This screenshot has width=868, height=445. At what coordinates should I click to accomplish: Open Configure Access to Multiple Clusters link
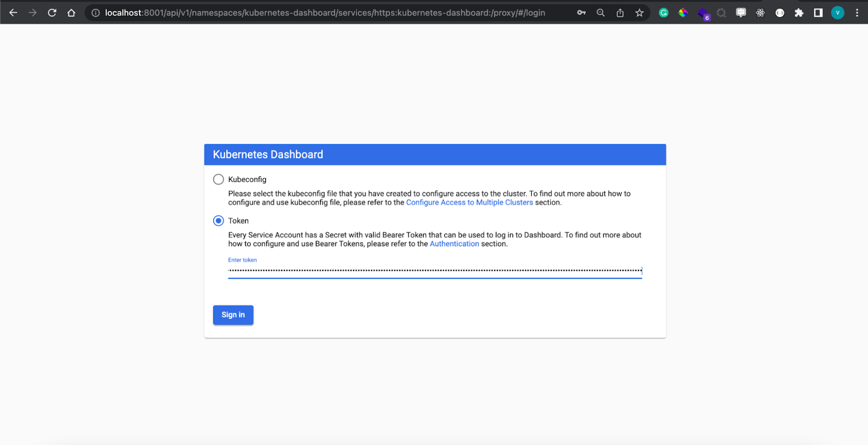click(x=469, y=202)
